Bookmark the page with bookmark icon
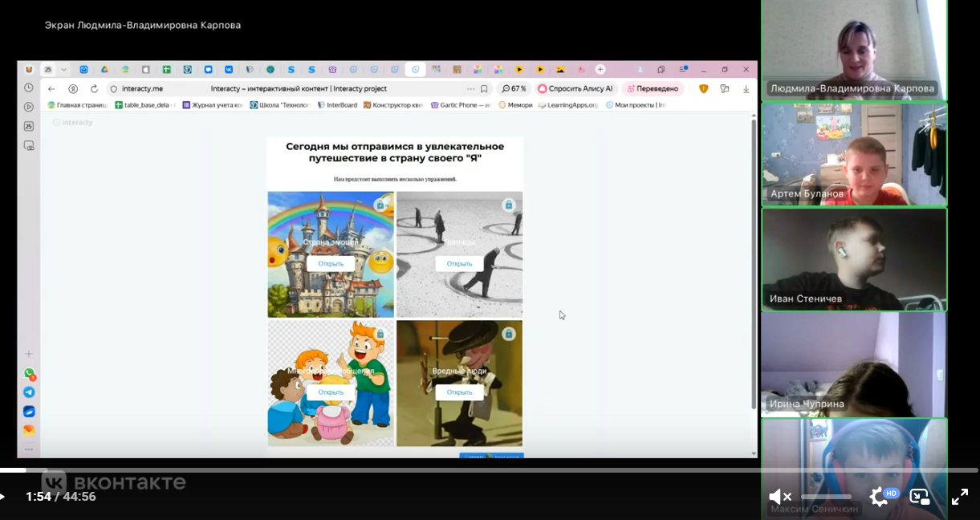Image resolution: width=980 pixels, height=520 pixels. (x=484, y=89)
